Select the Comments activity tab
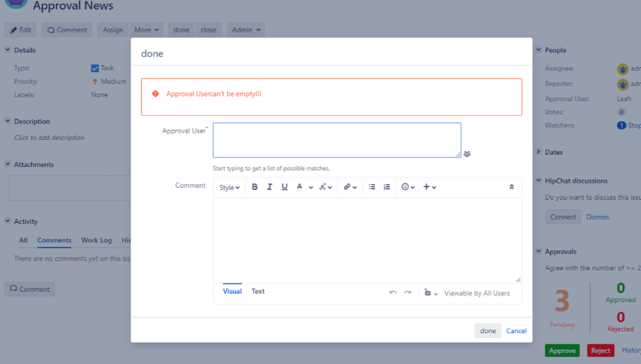Viewport: 641px width, 364px height. point(55,240)
